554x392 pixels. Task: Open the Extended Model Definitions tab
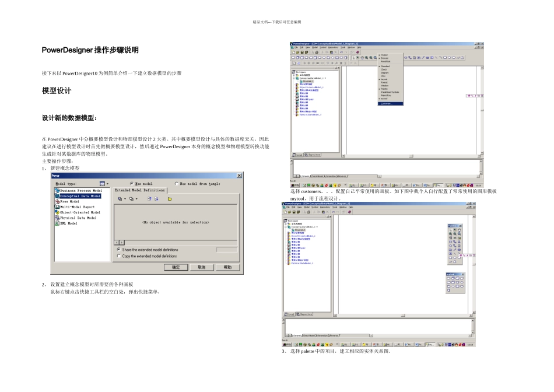tap(140, 190)
